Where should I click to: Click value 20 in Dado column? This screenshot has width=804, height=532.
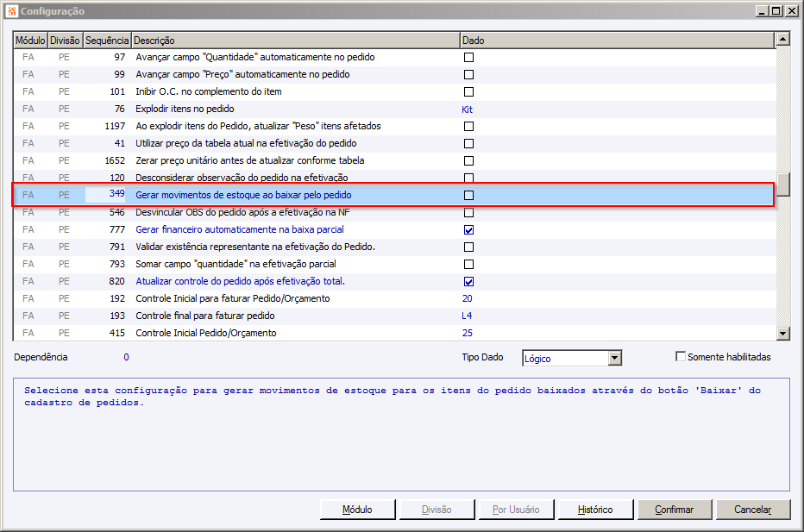pyautogui.click(x=467, y=298)
